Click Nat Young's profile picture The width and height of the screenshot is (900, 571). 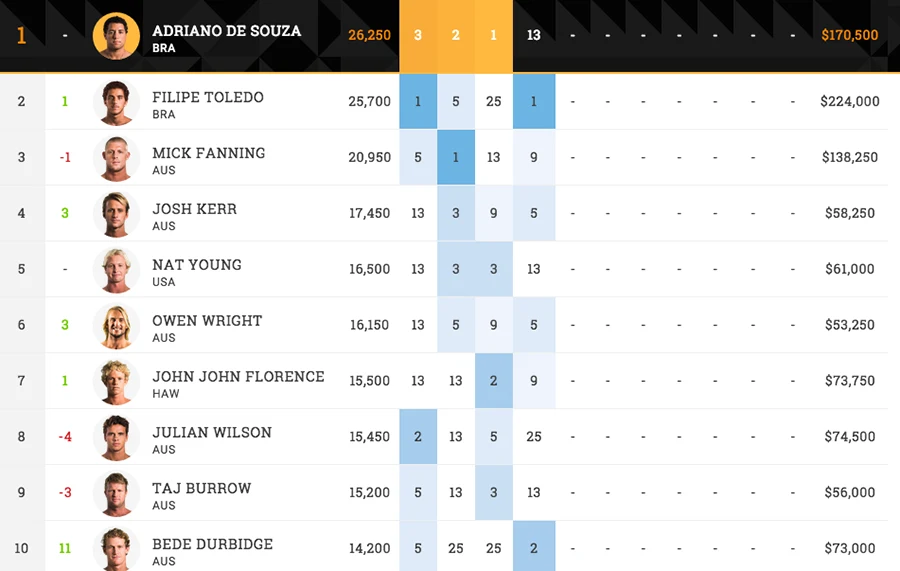point(116,270)
